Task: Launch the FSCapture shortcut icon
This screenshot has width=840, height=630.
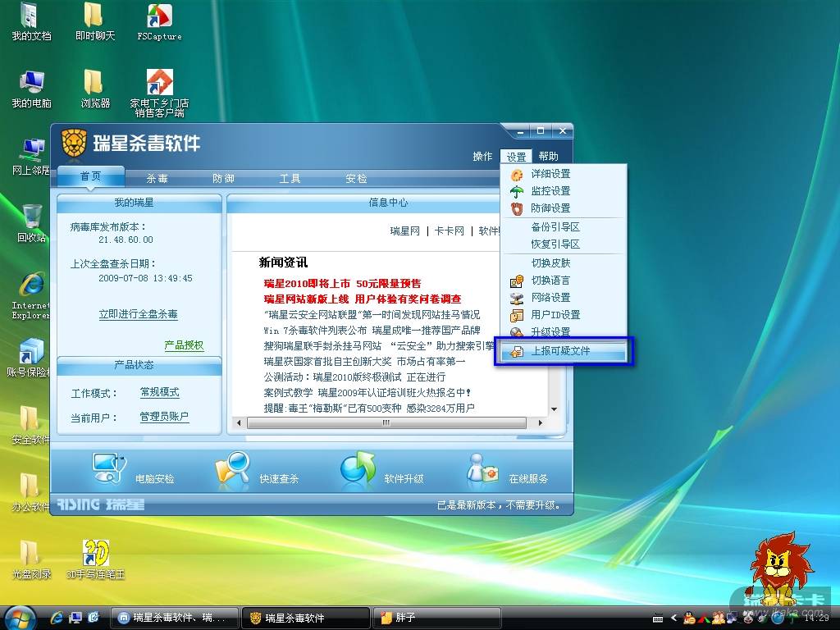Action: [159, 21]
